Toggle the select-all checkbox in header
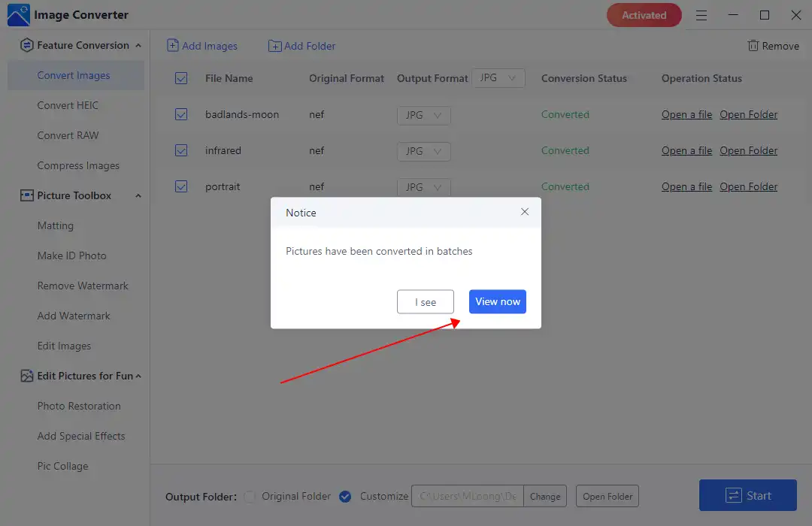Screen dimensions: 812x526 181,78
